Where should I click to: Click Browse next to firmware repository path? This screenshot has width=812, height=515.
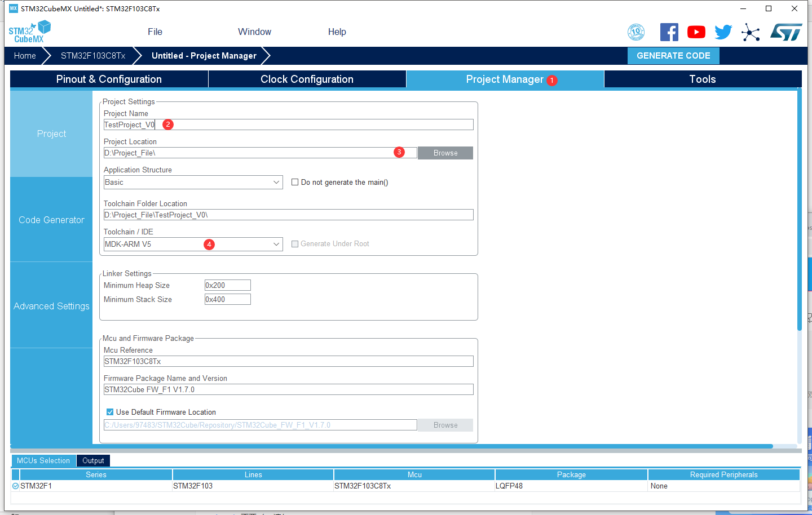point(445,425)
